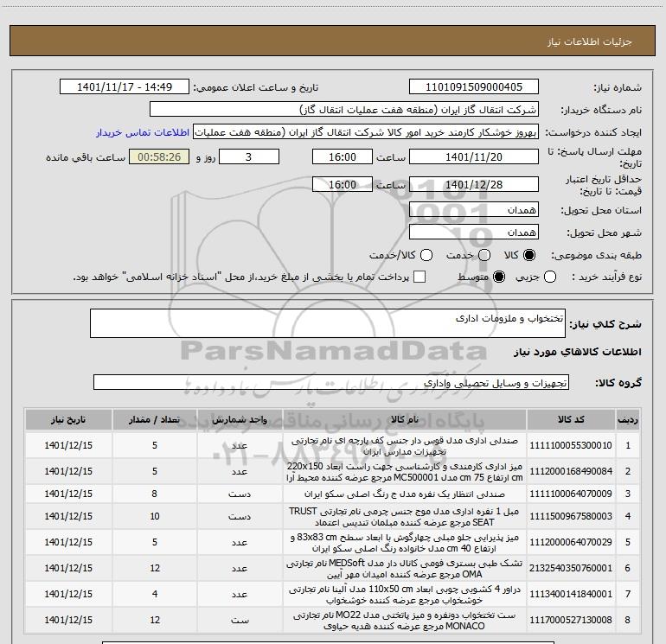Screen dimensions: 666x644
Task: Select product code 2132540350760001
Action: click(x=571, y=568)
